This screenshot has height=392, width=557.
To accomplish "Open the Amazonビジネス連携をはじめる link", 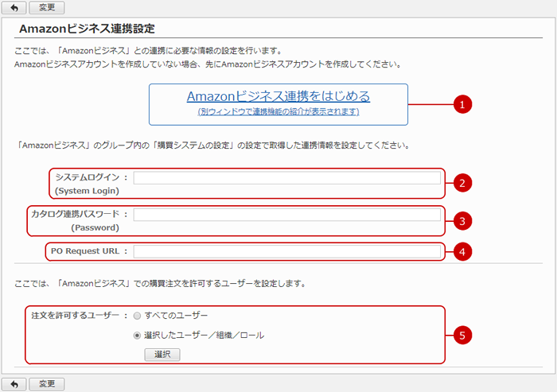I will tap(278, 96).
